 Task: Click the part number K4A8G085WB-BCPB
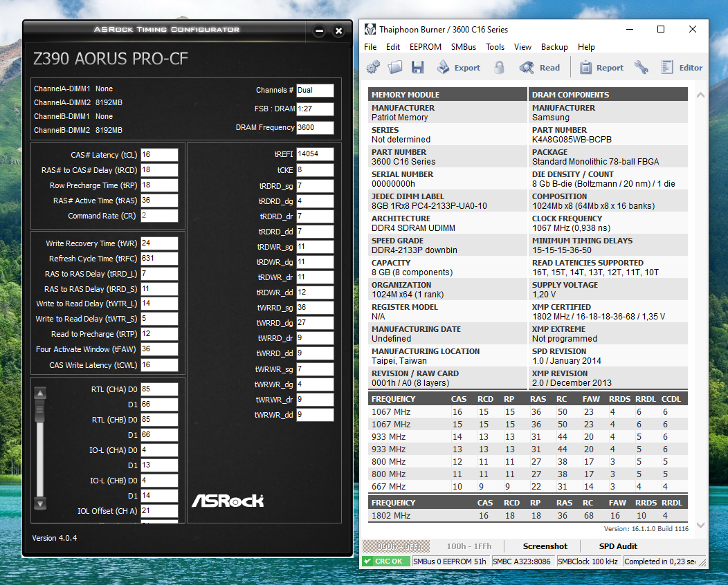pos(572,140)
